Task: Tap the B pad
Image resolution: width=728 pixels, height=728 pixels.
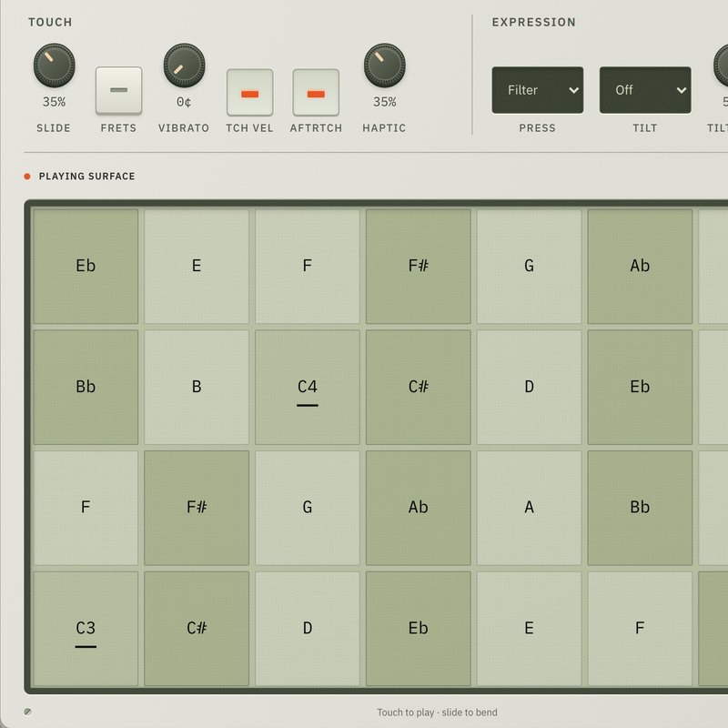Action: pyautogui.click(x=197, y=388)
